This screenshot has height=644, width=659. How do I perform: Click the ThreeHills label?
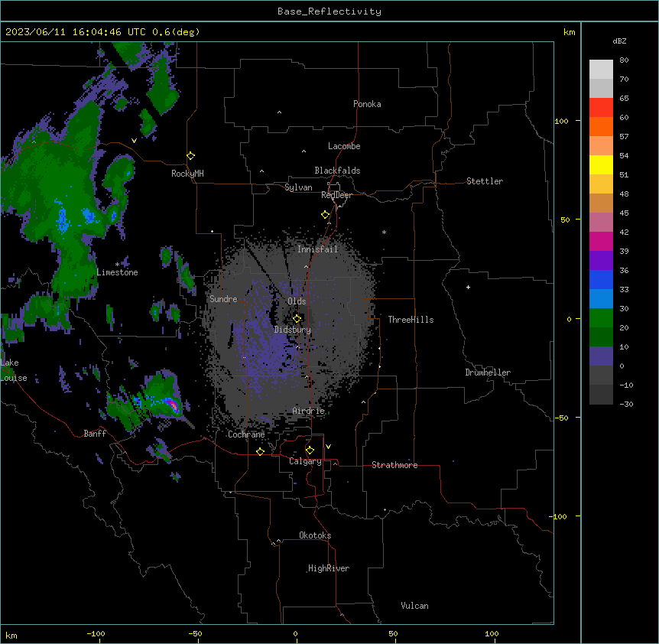(411, 320)
